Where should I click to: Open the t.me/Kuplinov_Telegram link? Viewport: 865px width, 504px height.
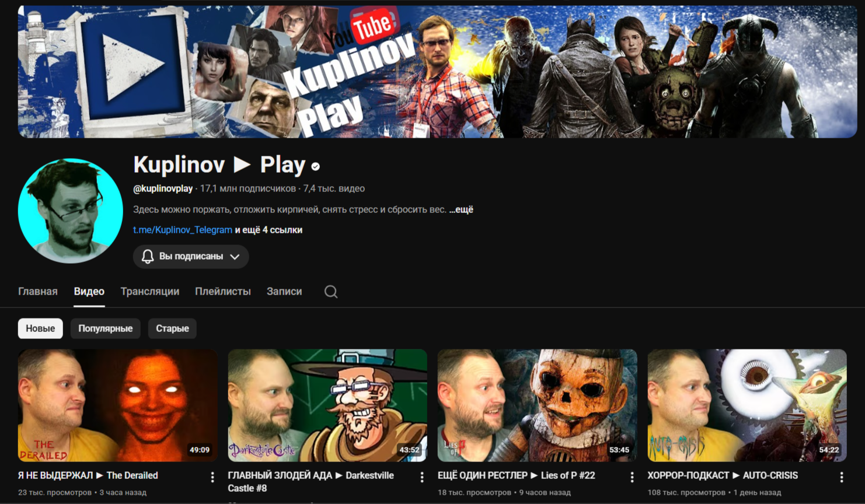coord(183,230)
